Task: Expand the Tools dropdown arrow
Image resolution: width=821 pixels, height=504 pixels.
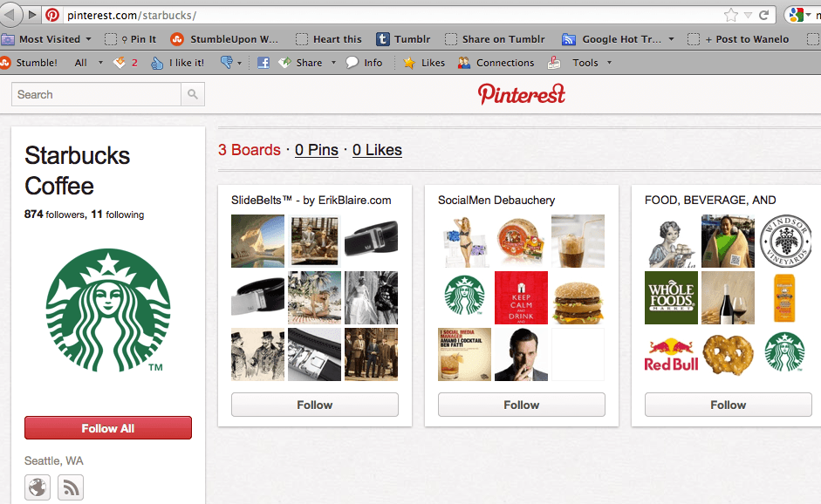Action: (x=610, y=63)
